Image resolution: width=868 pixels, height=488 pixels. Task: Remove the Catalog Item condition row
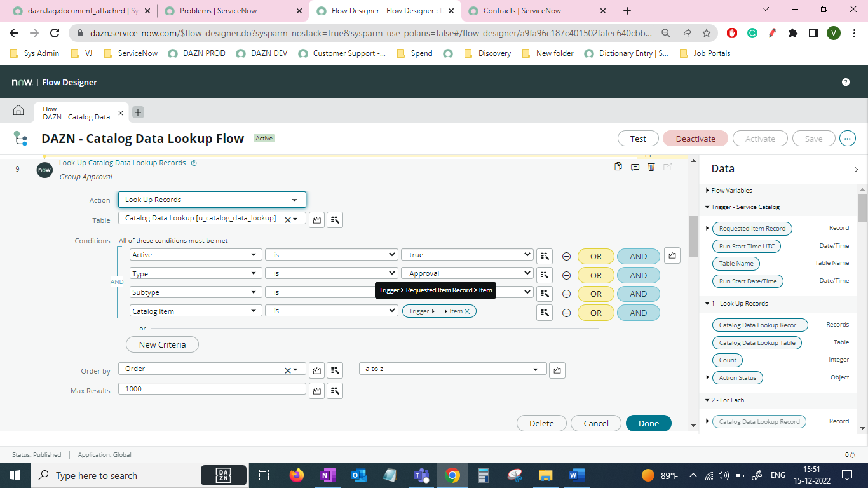pyautogui.click(x=566, y=313)
